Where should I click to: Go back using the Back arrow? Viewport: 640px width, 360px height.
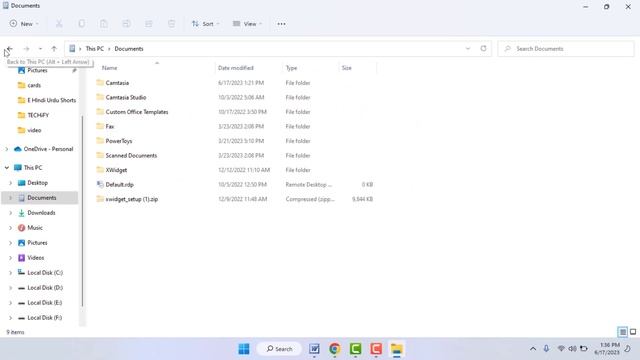(10, 49)
